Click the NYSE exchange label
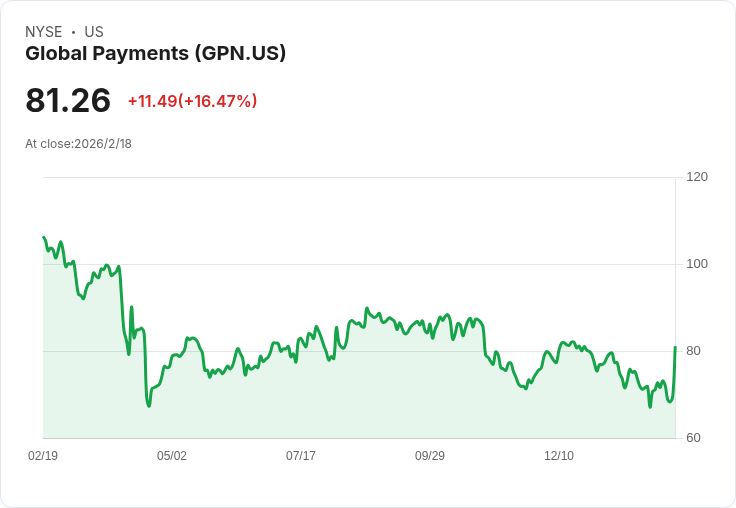736x508 pixels. 43,32
